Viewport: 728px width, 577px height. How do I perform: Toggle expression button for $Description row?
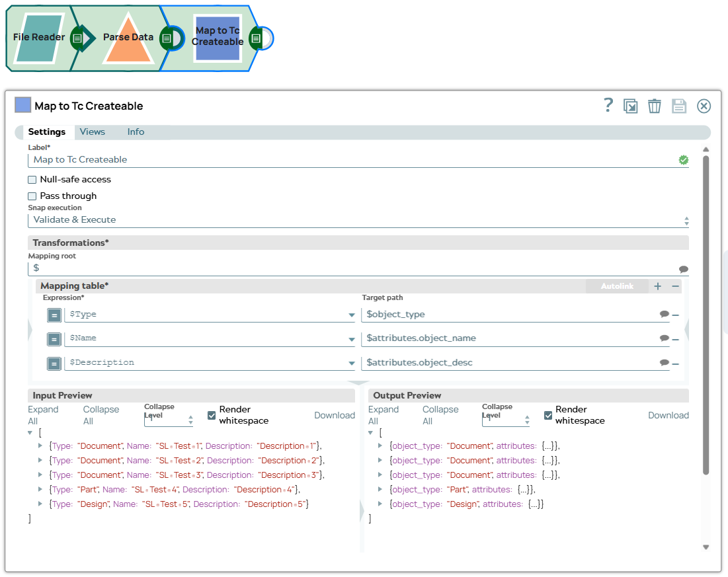click(54, 364)
